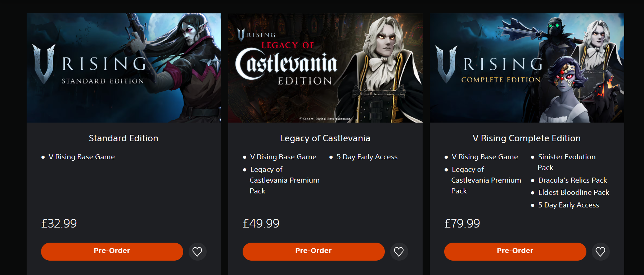
Task: Click the V Rising Complete Edition title
Action: [x=527, y=138]
